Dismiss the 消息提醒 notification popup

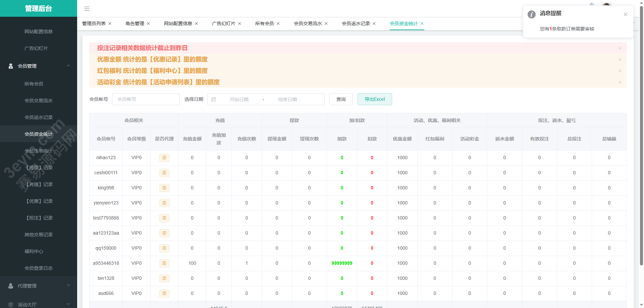(x=625, y=14)
